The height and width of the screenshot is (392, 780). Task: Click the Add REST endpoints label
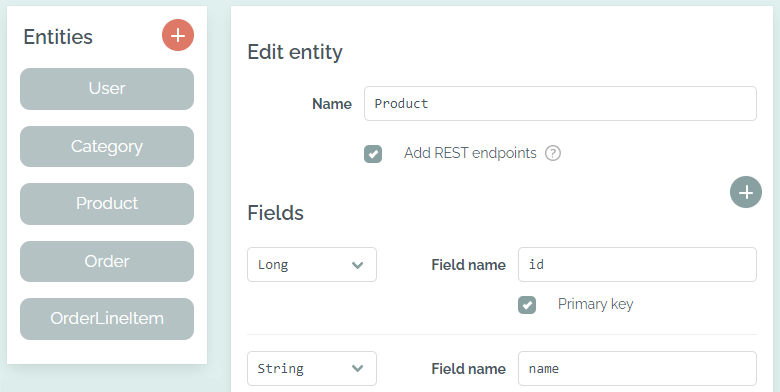(470, 153)
